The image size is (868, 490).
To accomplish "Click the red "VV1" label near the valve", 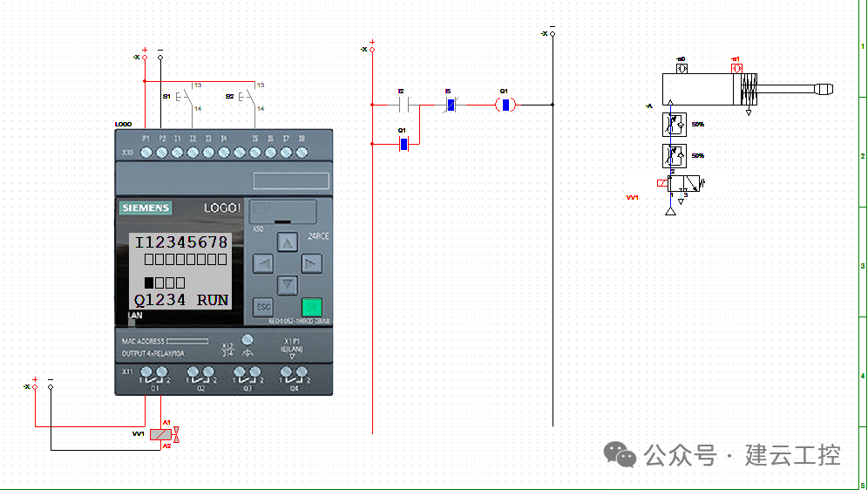I will point(632,198).
